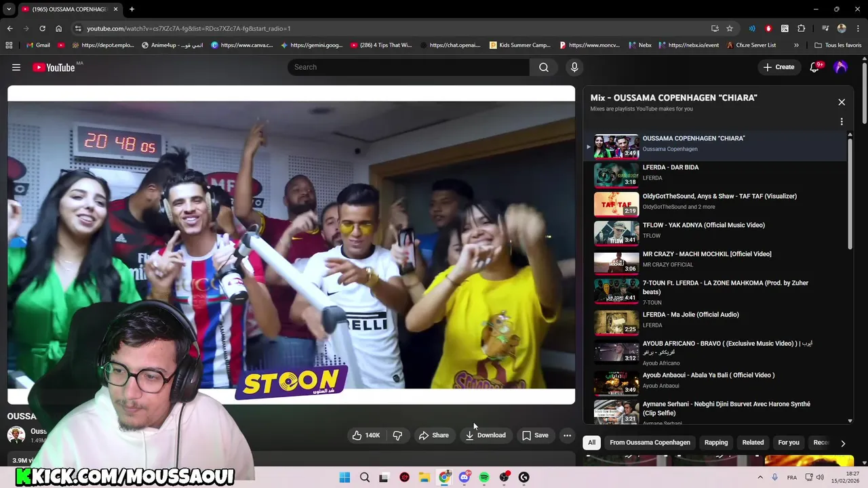Show more bookmarks chevron
The image size is (868, 488).
(796, 45)
